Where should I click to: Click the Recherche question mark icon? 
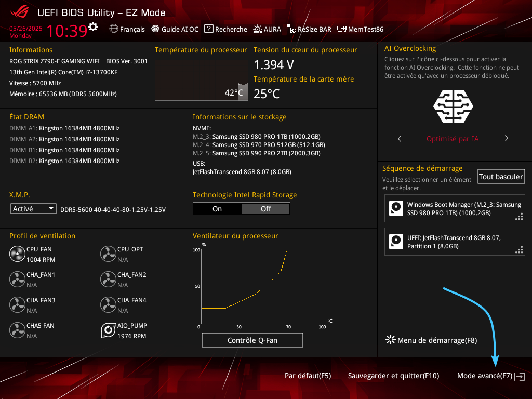tap(209, 29)
